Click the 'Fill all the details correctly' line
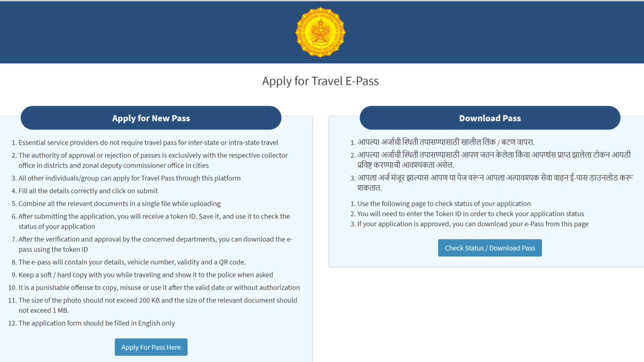 [x=88, y=191]
